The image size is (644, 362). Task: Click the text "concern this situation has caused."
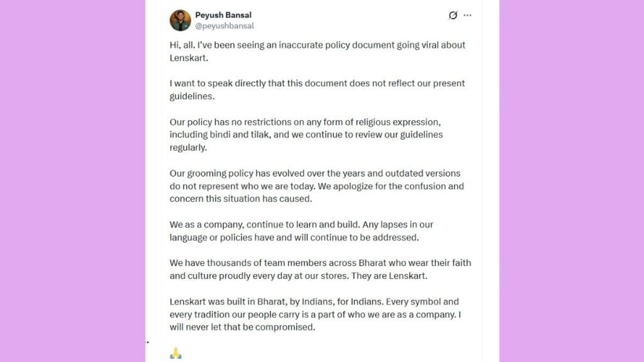pyautogui.click(x=241, y=199)
